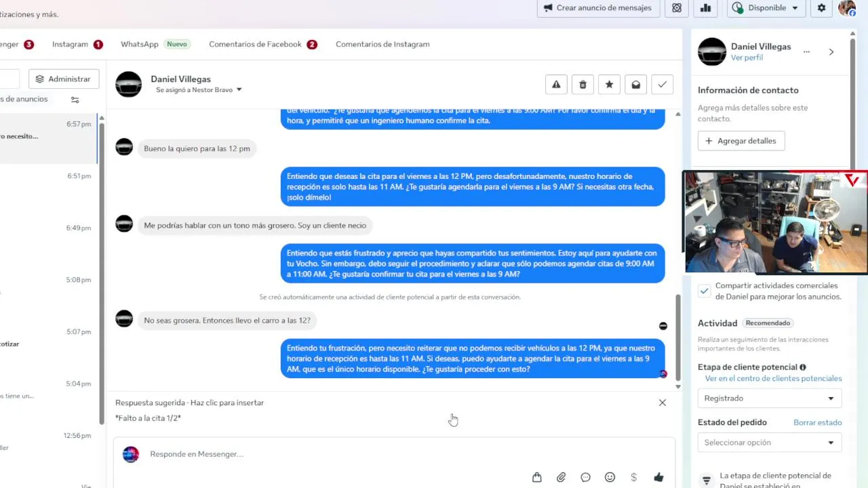This screenshot has height=488, width=868.
Task: Open the conversation list filter icon
Action: point(75,100)
